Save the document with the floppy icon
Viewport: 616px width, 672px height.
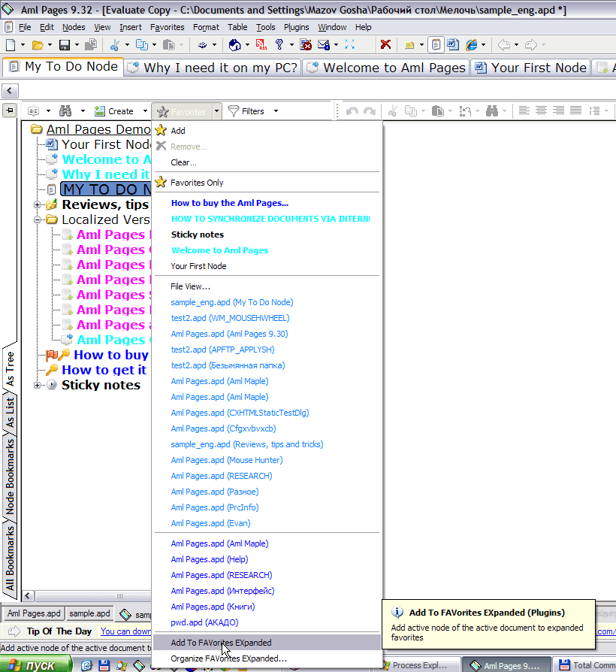click(x=65, y=44)
